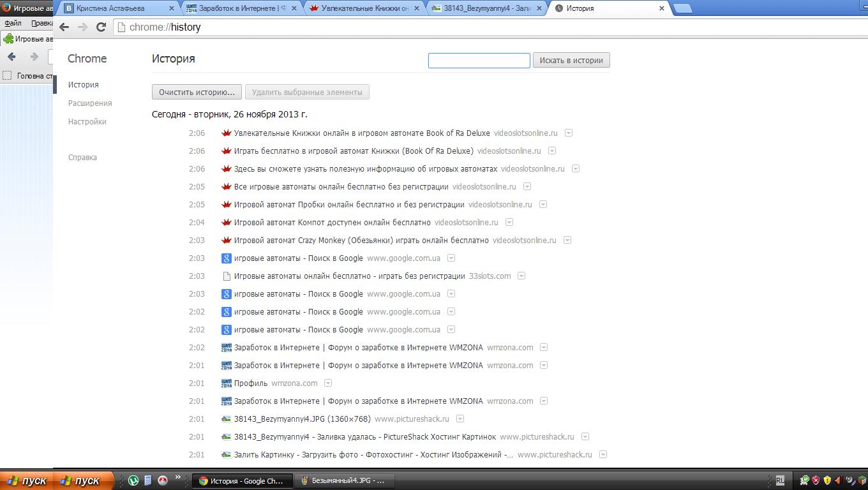
Task: Open dropdown for Играть бесплатно Книжки entry
Action: click(552, 151)
